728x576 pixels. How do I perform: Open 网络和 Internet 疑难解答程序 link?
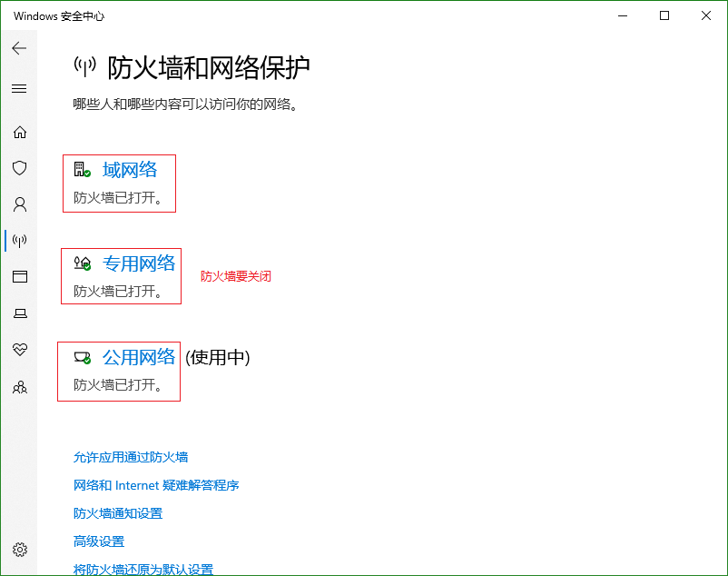[x=156, y=485]
